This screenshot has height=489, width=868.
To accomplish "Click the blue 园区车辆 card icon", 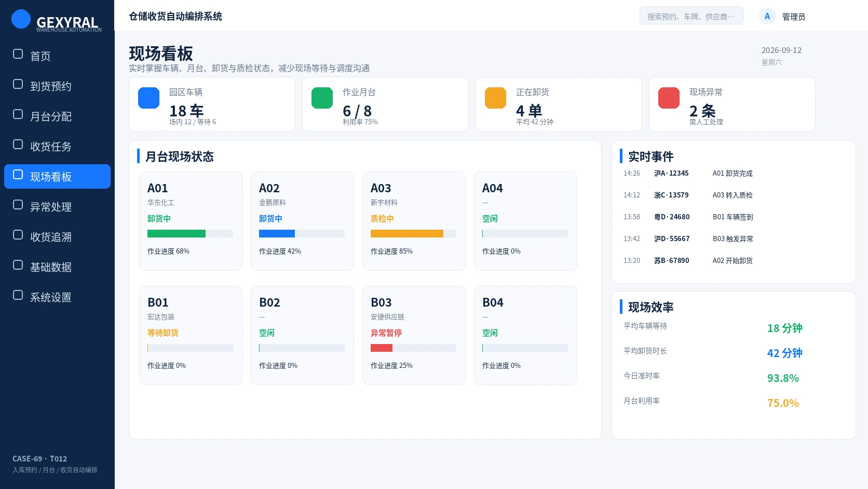I will pos(149,98).
